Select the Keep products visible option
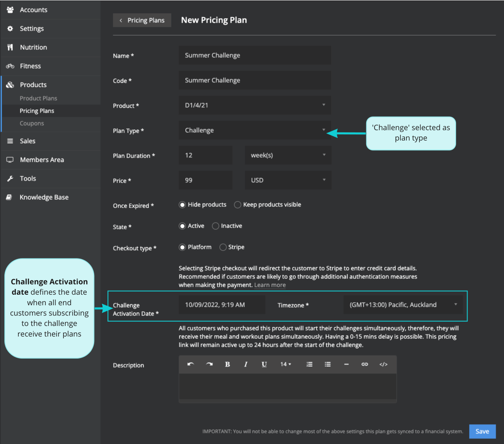 [x=238, y=205]
